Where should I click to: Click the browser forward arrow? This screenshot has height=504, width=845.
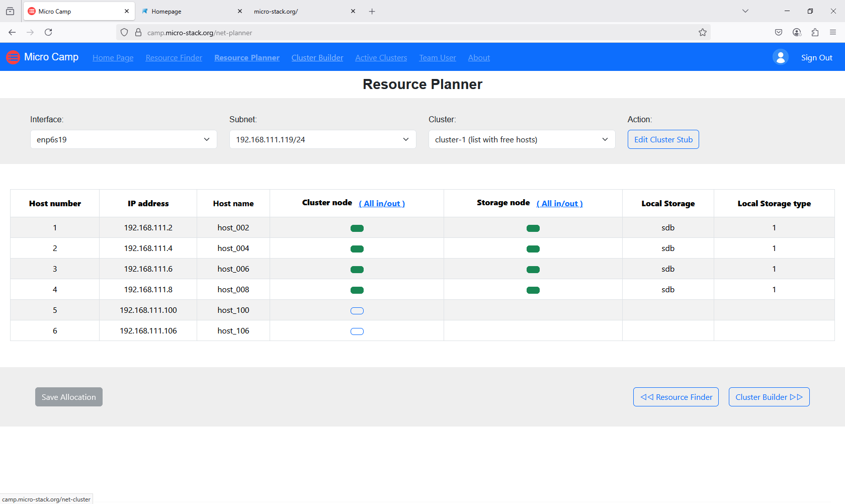pyautogui.click(x=30, y=32)
